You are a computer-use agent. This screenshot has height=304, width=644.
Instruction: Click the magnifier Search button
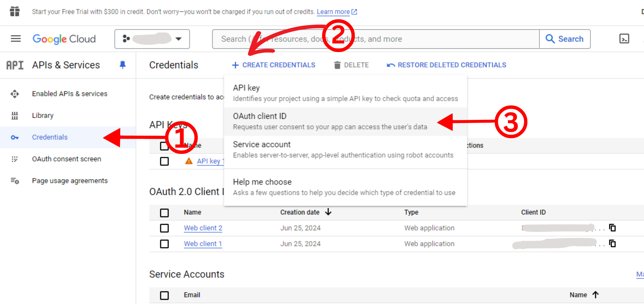click(565, 39)
